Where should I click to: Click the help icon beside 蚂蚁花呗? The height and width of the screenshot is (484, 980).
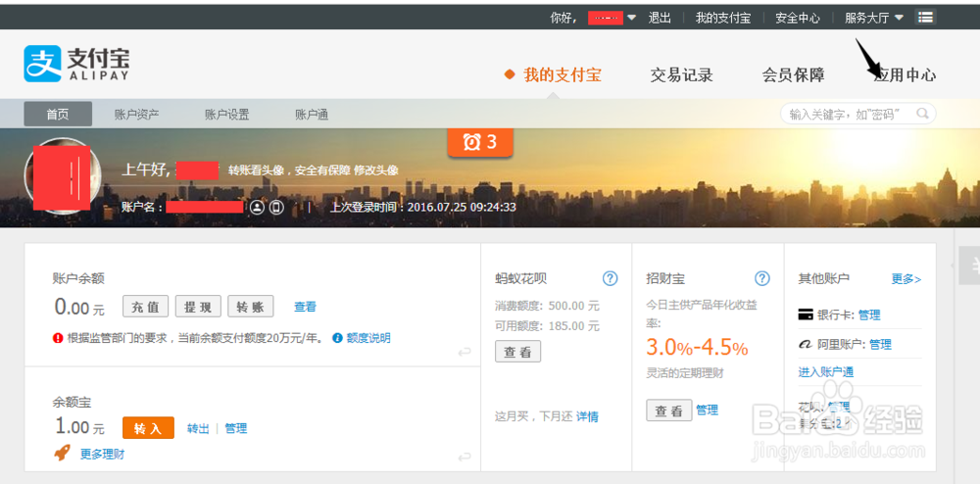coord(610,278)
